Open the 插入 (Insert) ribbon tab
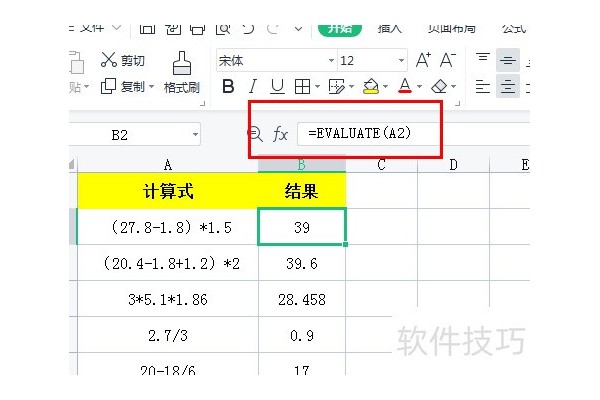 (390, 29)
